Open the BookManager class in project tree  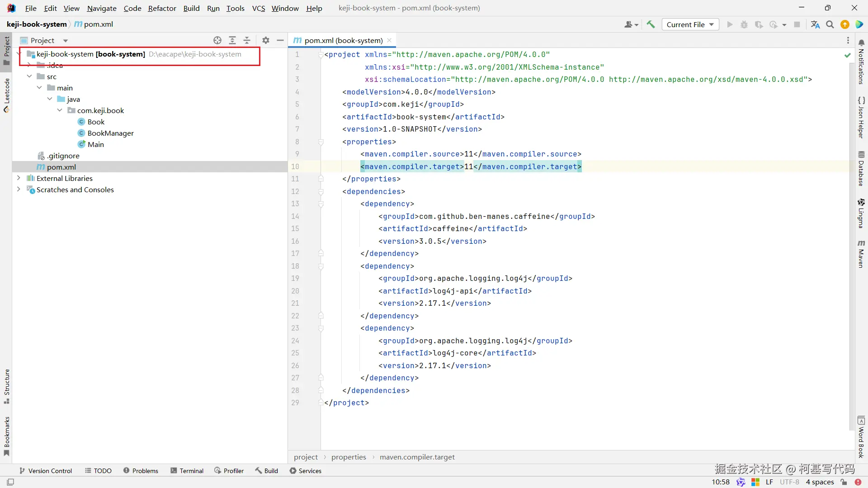(x=110, y=133)
